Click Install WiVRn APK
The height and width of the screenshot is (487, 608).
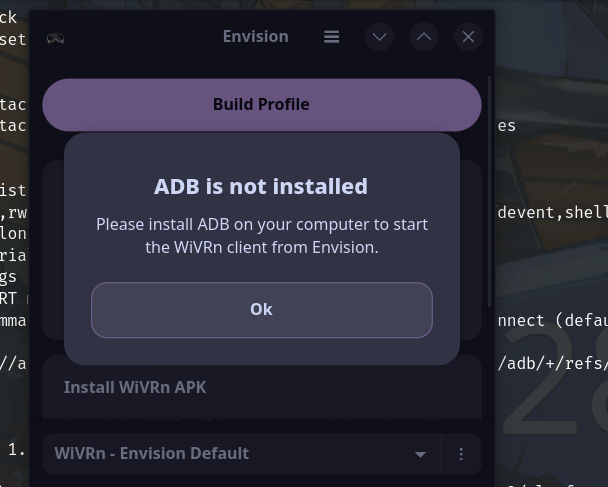(x=135, y=387)
